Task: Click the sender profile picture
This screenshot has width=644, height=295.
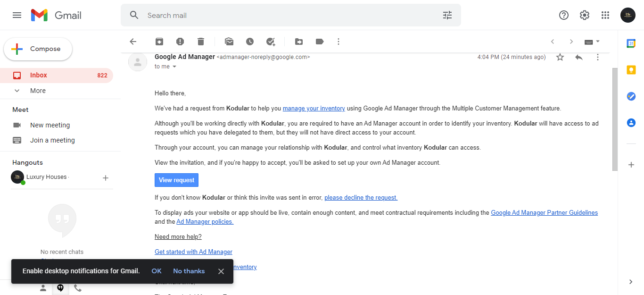Action: (x=138, y=62)
